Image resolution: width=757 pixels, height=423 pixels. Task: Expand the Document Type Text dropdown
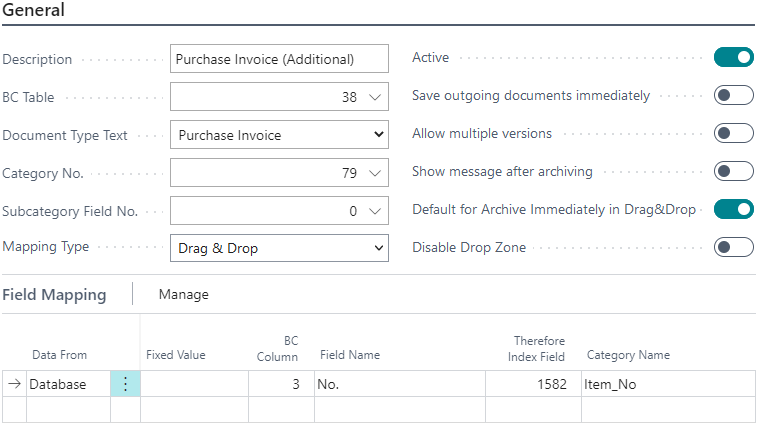pyautogui.click(x=378, y=135)
